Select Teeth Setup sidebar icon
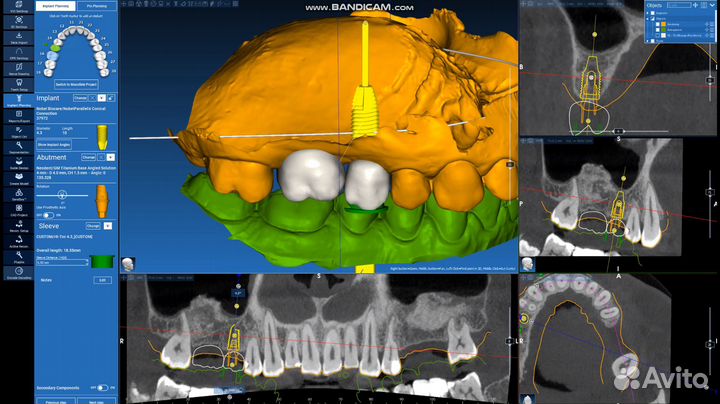Screen dimensions: 720x404 pos(17,83)
